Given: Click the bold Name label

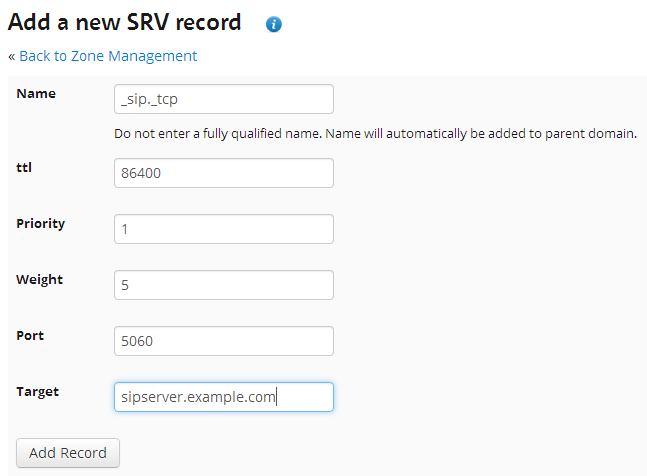Looking at the screenshot, I should pyautogui.click(x=36, y=94).
